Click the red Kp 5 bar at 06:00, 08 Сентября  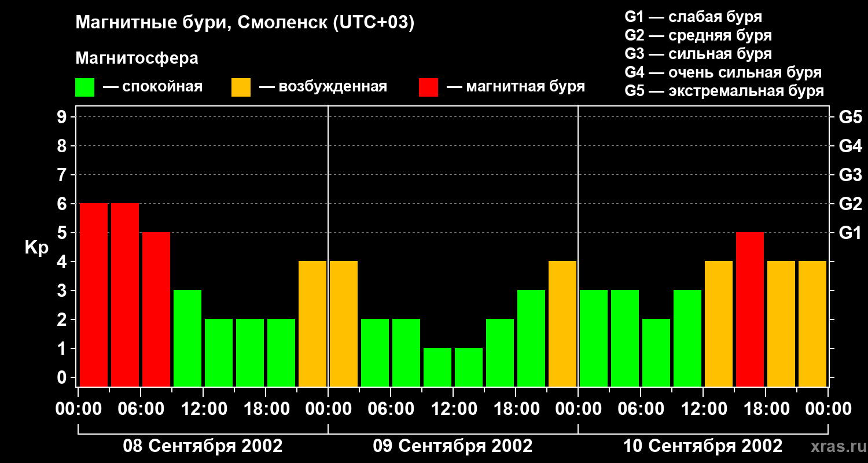156,309
